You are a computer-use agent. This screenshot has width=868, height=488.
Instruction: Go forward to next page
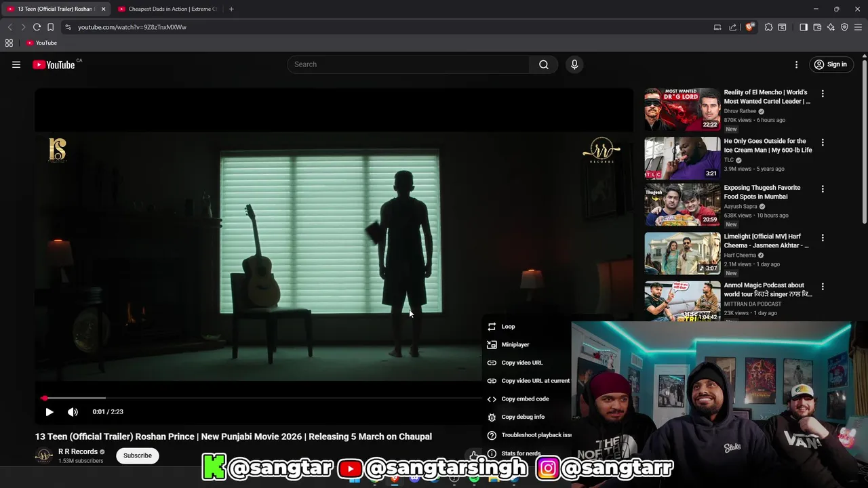pyautogui.click(x=23, y=27)
